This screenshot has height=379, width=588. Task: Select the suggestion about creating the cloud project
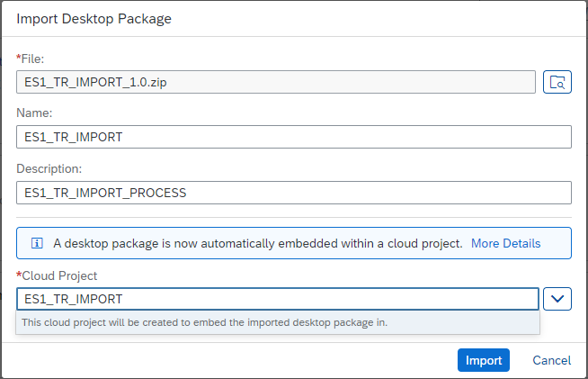tap(278, 322)
